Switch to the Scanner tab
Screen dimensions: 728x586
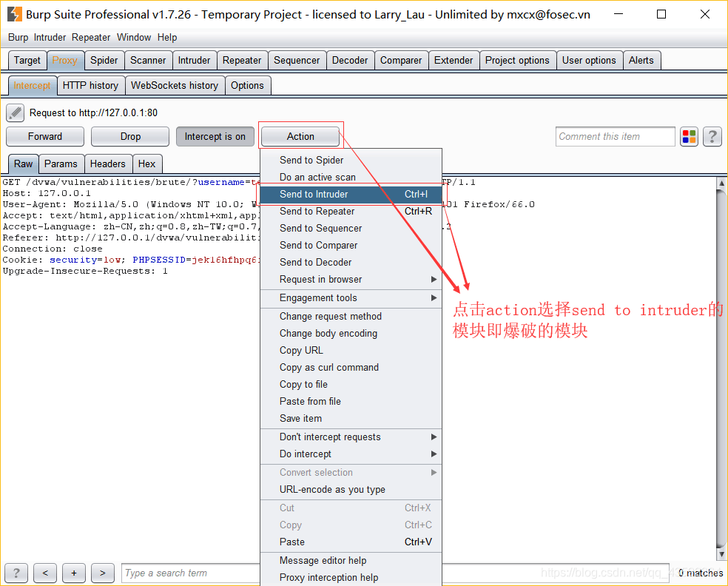(148, 61)
